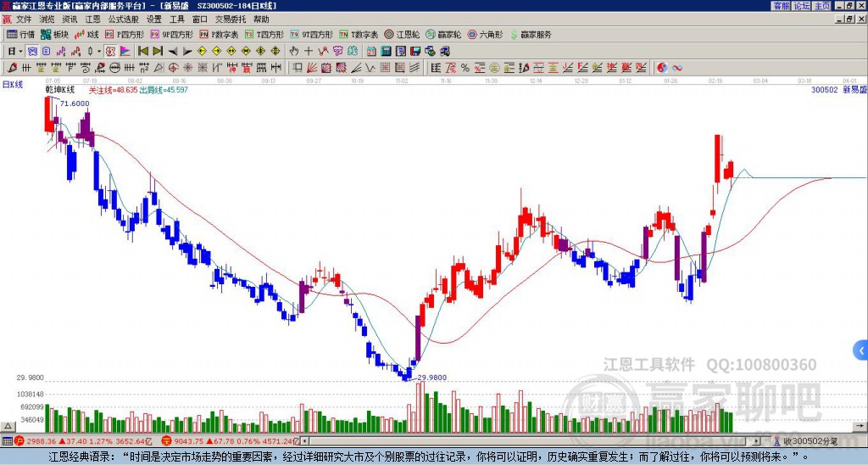Viewport: 868px width, 465px height.
Task: Open the 设置 menu
Action: tap(154, 20)
